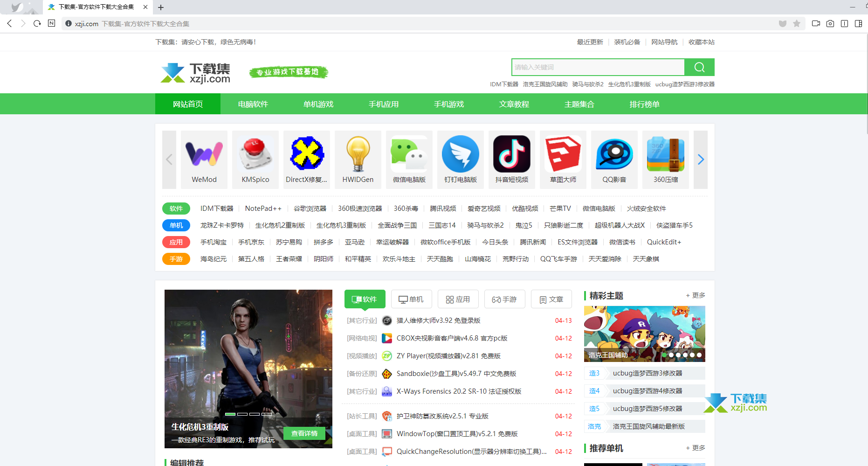
Task: Open the QQ Player icon
Action: tap(614, 154)
